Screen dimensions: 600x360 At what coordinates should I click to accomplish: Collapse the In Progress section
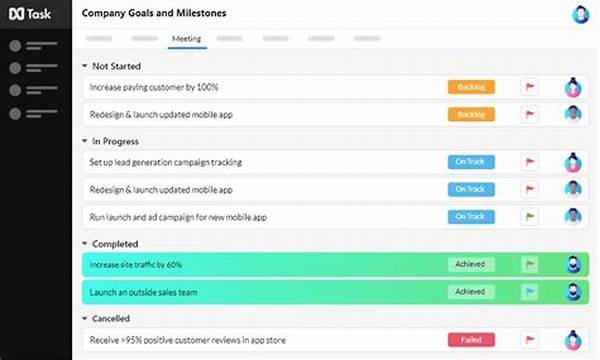coord(85,141)
